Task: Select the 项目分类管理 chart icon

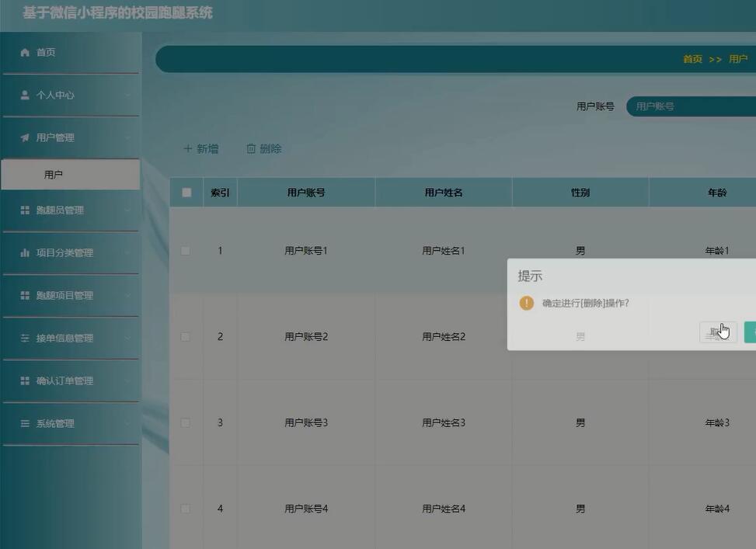Action: point(24,252)
